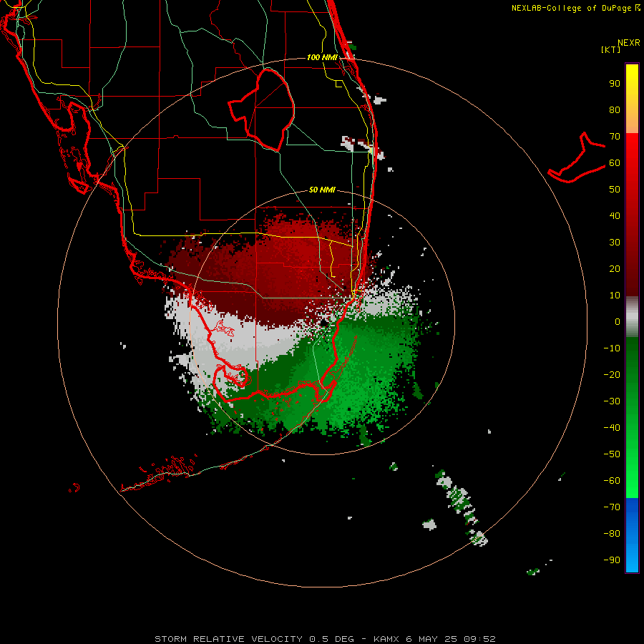
Task: Click the 10 value on the velocity scale
Action: point(615,296)
